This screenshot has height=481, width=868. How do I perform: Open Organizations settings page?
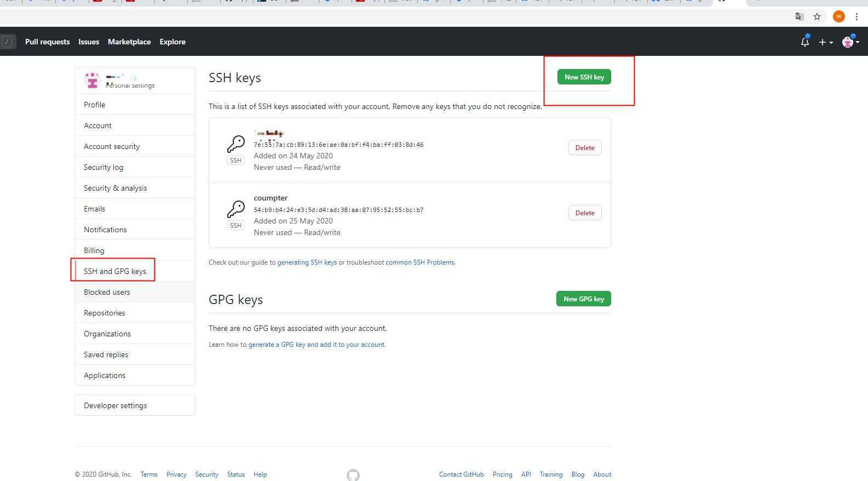point(135,334)
